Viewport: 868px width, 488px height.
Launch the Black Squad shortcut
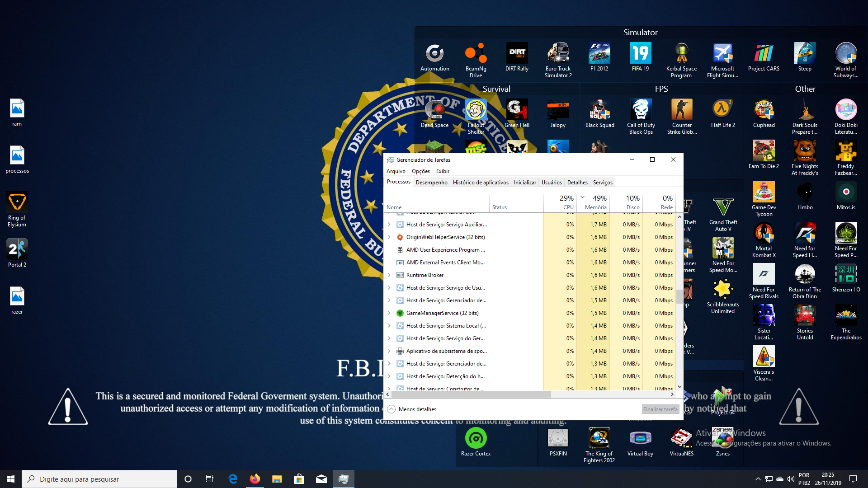pyautogui.click(x=599, y=114)
